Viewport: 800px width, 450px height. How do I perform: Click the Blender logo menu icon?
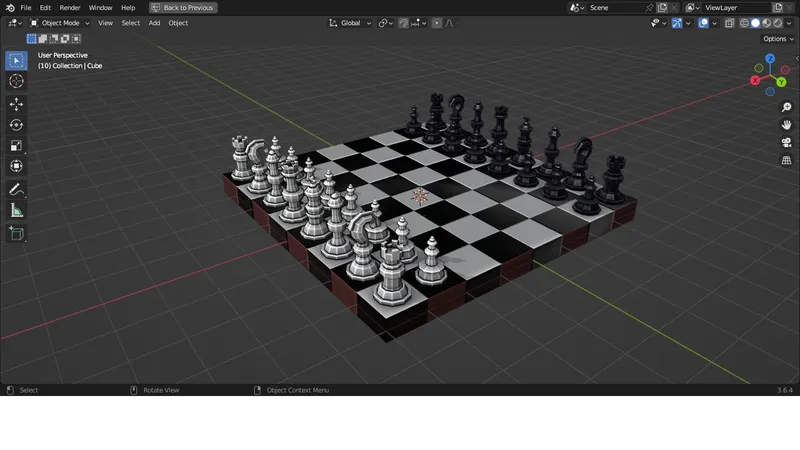tap(10, 8)
